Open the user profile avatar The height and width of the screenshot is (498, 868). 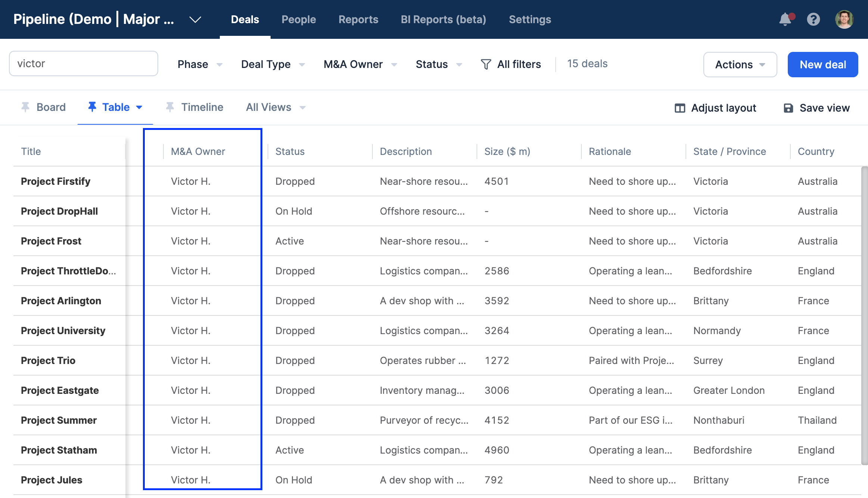click(x=844, y=19)
